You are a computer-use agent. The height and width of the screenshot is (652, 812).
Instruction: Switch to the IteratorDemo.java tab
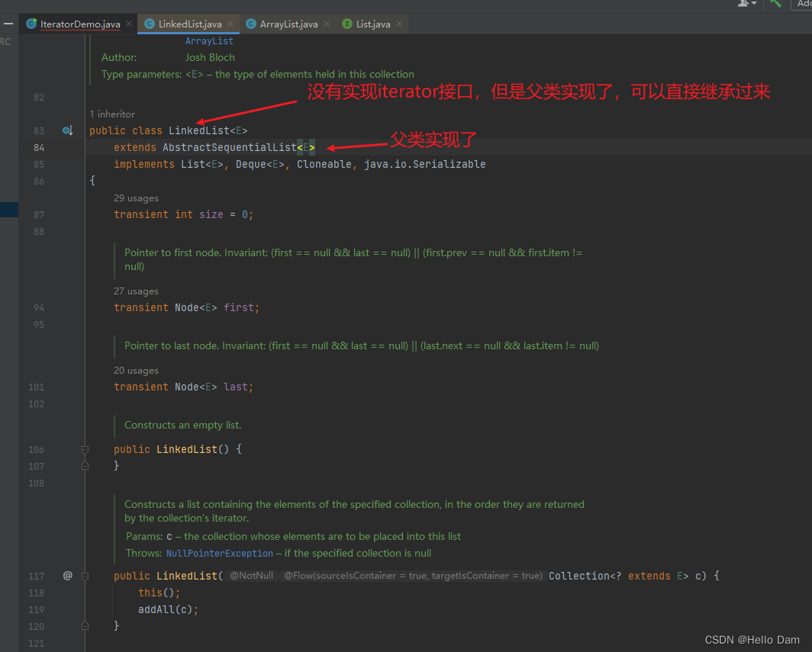click(79, 24)
